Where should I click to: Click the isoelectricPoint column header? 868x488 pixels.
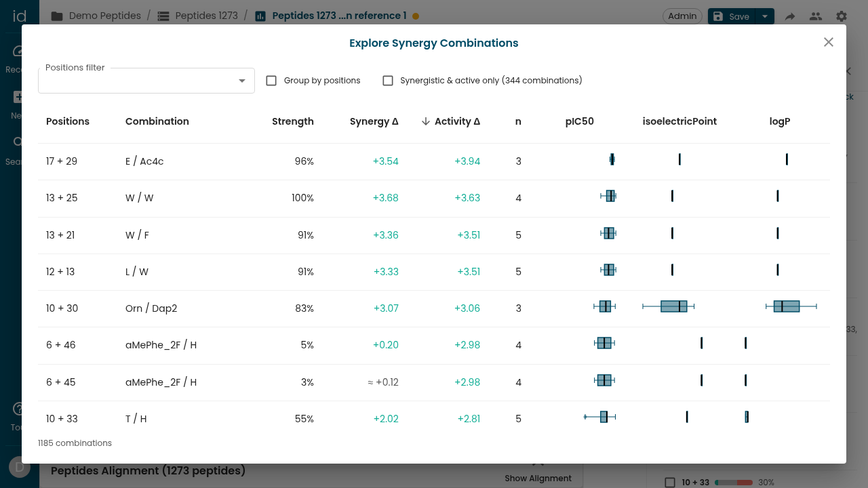click(679, 121)
